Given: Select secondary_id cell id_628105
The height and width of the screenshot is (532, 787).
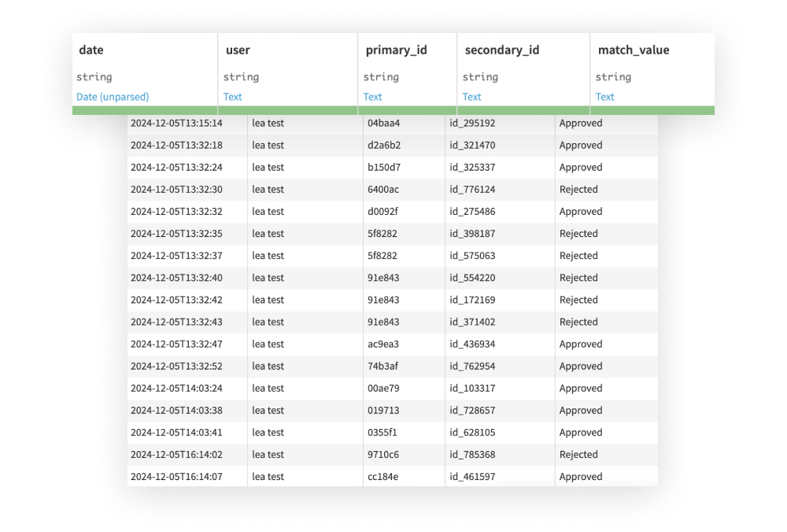Looking at the screenshot, I should pos(472,433).
